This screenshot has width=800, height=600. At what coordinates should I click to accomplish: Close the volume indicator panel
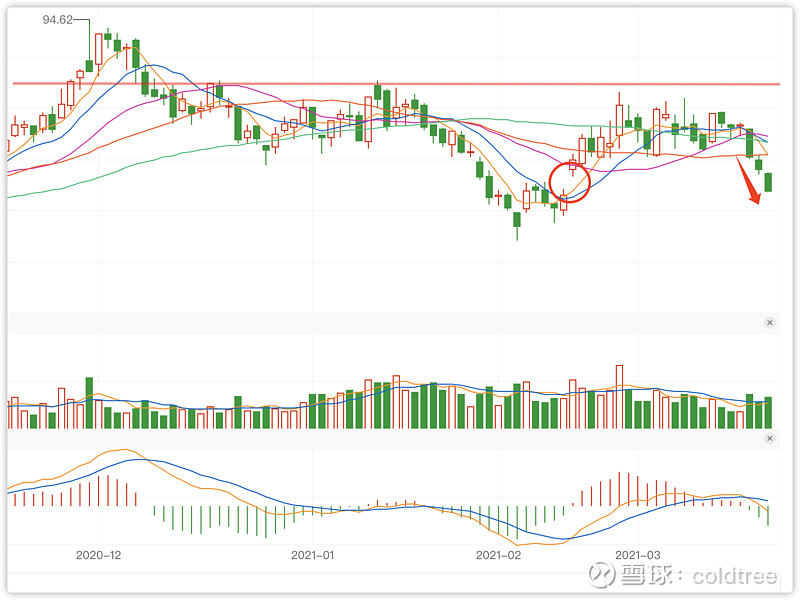point(769,323)
